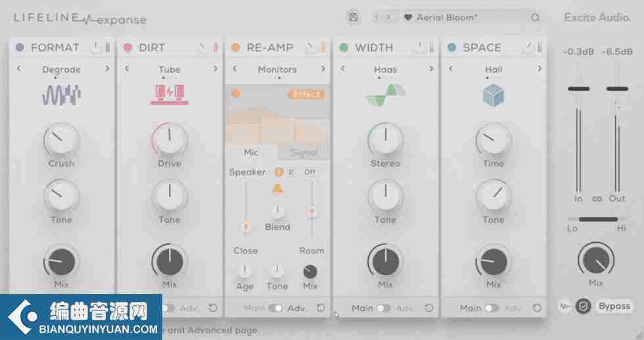Toggle the DIRT module power dot
The width and height of the screenshot is (644, 340).
click(127, 48)
